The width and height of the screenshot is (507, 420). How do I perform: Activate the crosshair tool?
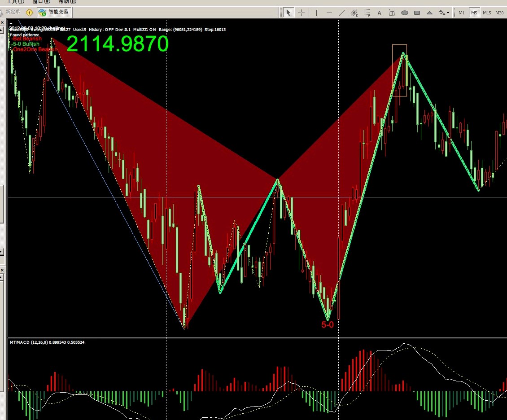(x=301, y=13)
